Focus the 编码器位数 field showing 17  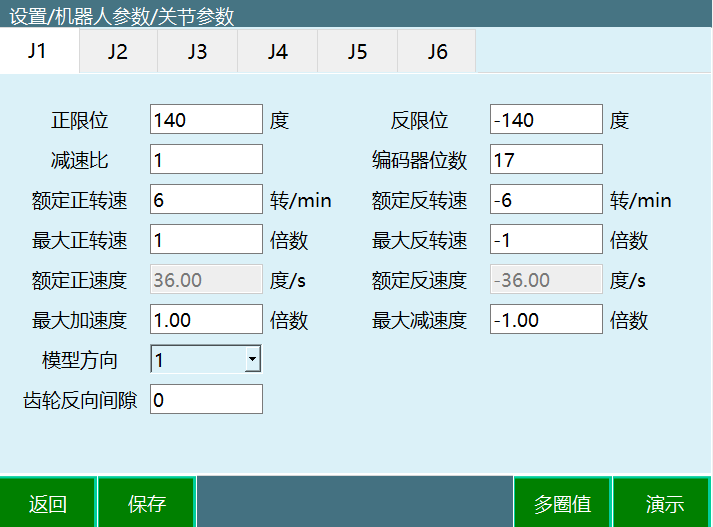(546, 160)
